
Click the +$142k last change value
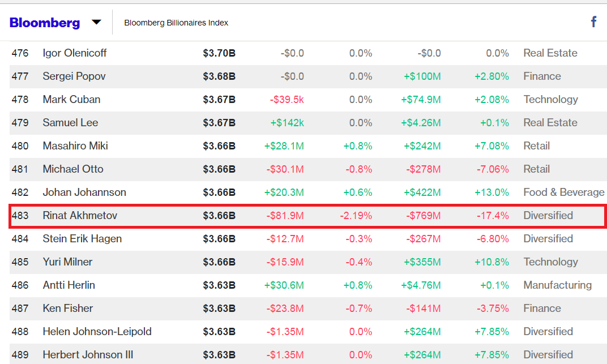(x=287, y=123)
